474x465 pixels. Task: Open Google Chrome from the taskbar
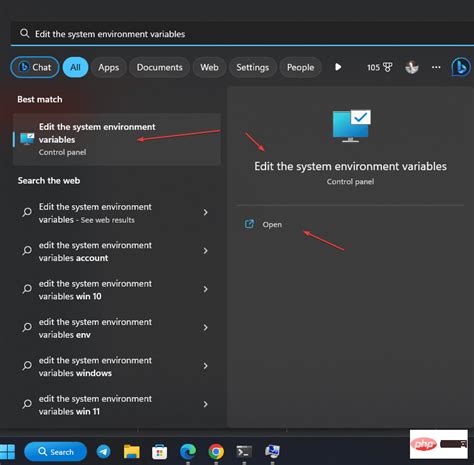tap(216, 452)
